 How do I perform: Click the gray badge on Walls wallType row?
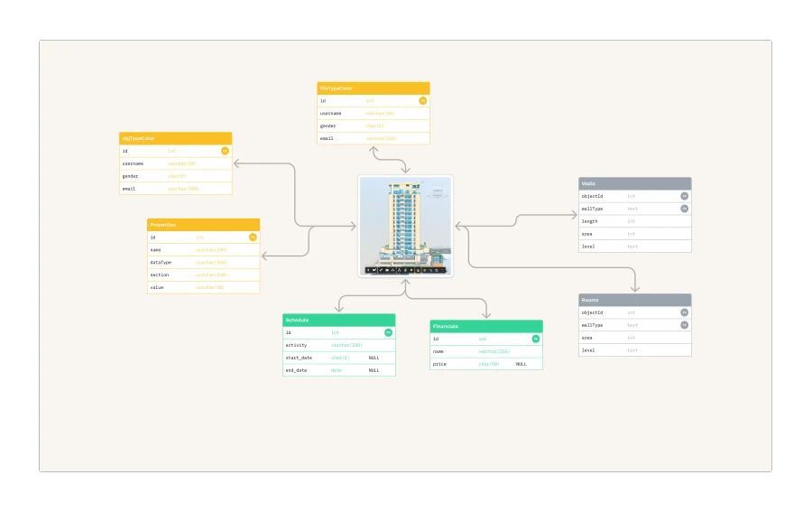[684, 209]
